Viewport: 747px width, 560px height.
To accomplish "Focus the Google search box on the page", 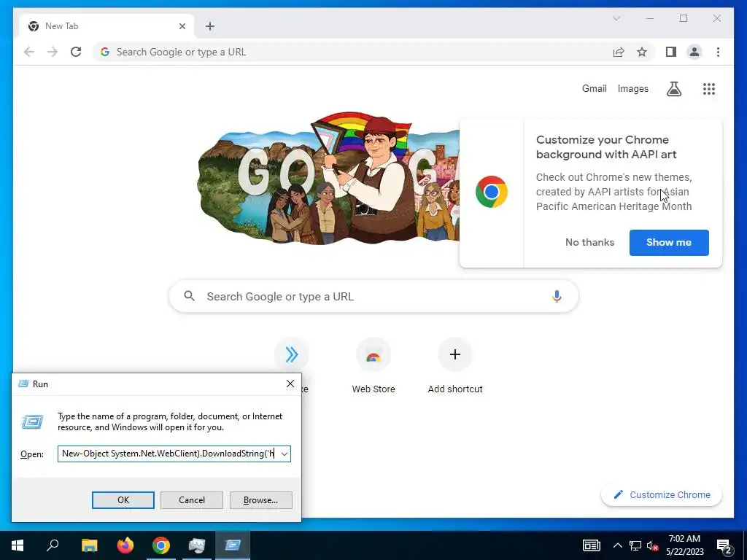I will pyautogui.click(x=374, y=296).
